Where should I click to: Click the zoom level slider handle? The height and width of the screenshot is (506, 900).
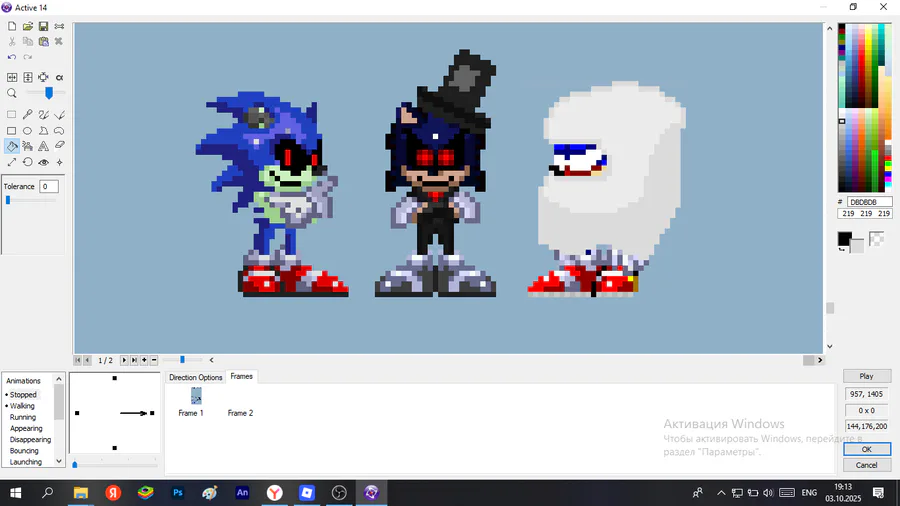pyautogui.click(x=49, y=93)
